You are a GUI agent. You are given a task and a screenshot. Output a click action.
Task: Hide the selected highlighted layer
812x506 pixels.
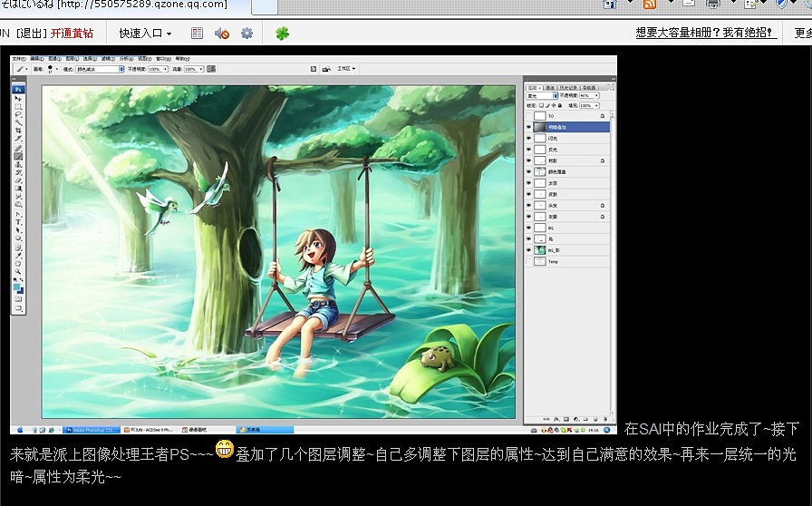[528, 127]
